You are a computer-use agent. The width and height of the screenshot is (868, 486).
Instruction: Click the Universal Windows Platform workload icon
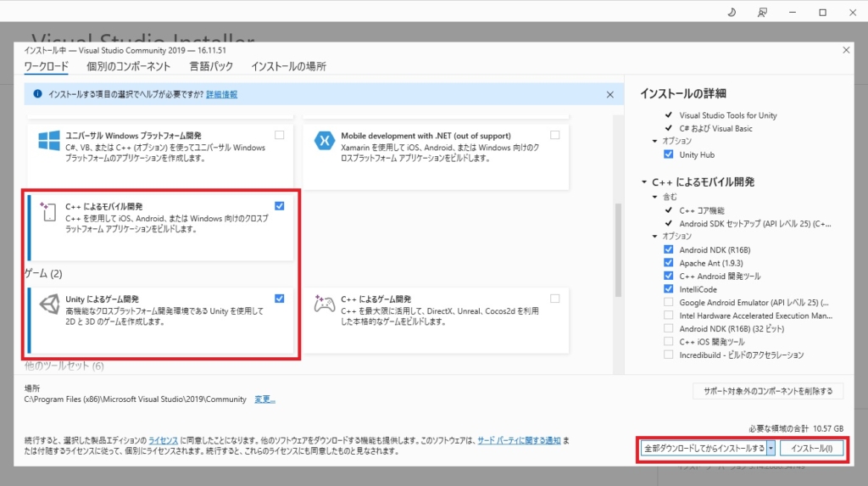tap(48, 140)
